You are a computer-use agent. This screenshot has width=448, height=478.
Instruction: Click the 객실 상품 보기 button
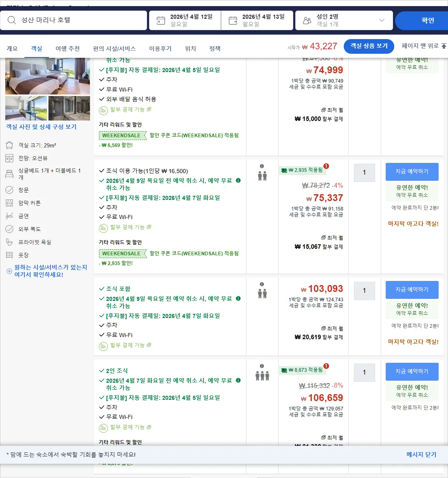369,46
